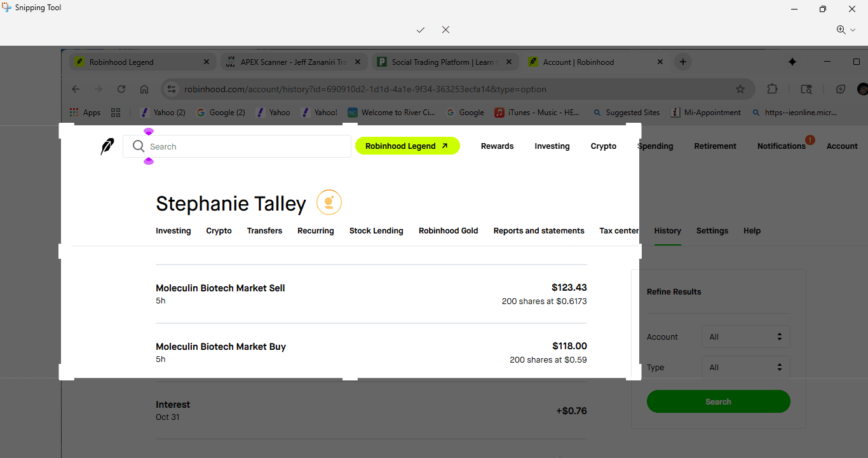The image size is (868, 458).
Task: Select the History tab
Action: tap(668, 231)
